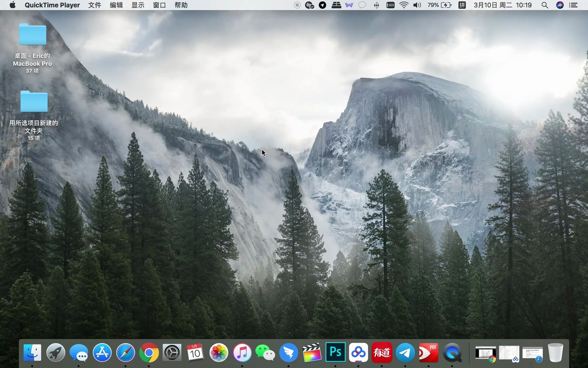
Task: Open the QuickTime Player 窗口 menu
Action: (x=159, y=5)
